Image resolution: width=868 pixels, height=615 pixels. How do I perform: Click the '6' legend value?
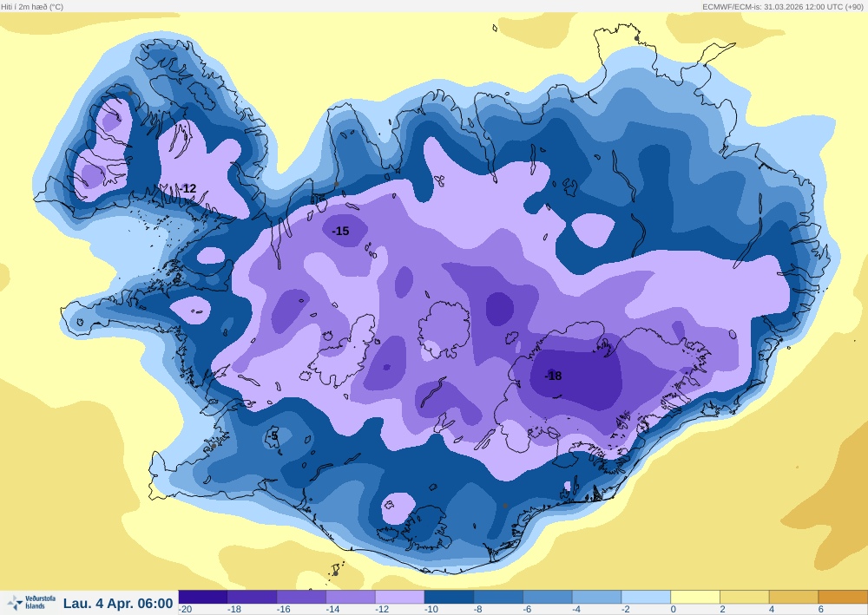821,610
